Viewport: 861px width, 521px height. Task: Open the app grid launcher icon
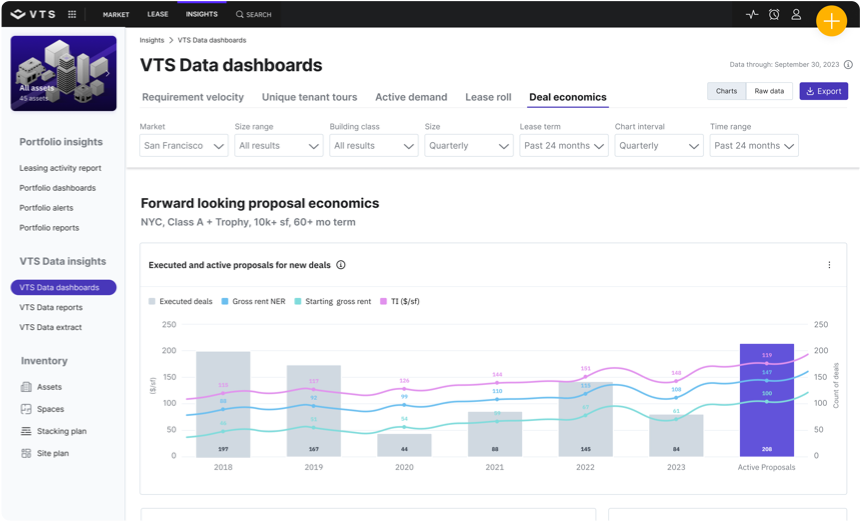72,15
